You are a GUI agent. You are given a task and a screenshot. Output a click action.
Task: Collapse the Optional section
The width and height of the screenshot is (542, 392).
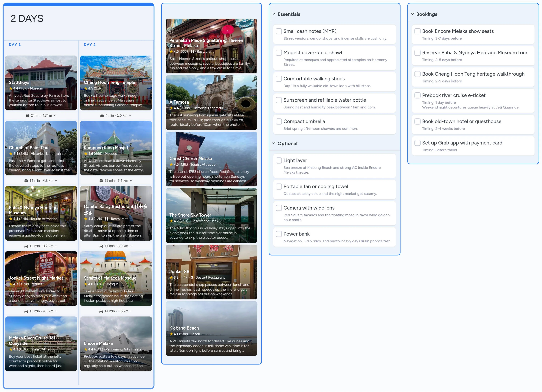[274, 143]
